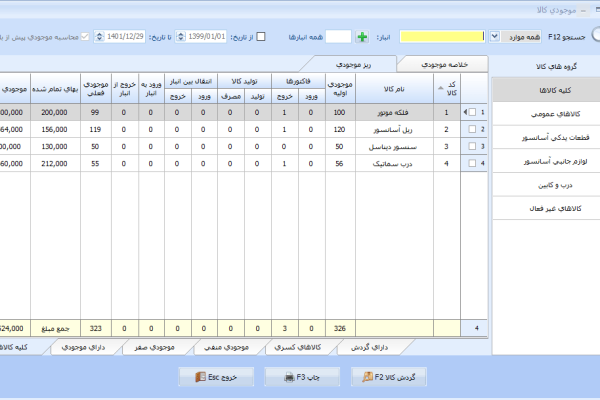600x400 pixels.
Task: Select the دارای گردش bottom tab
Action: [x=369, y=347]
